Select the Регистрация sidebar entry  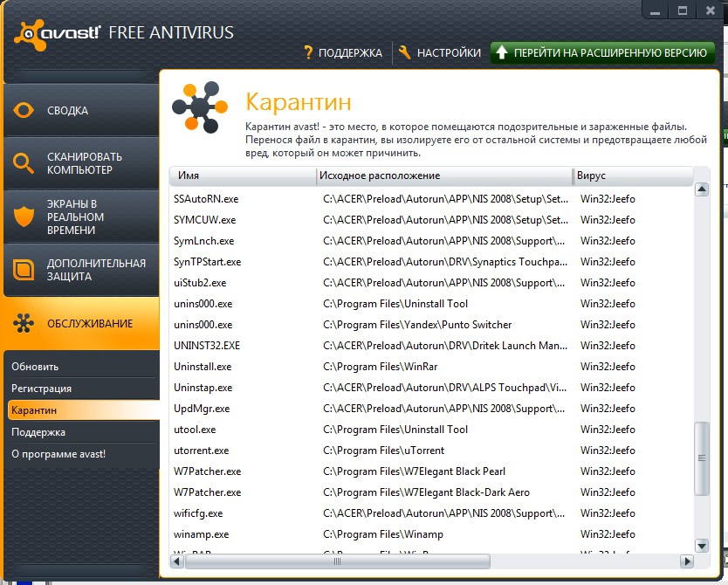(x=41, y=389)
